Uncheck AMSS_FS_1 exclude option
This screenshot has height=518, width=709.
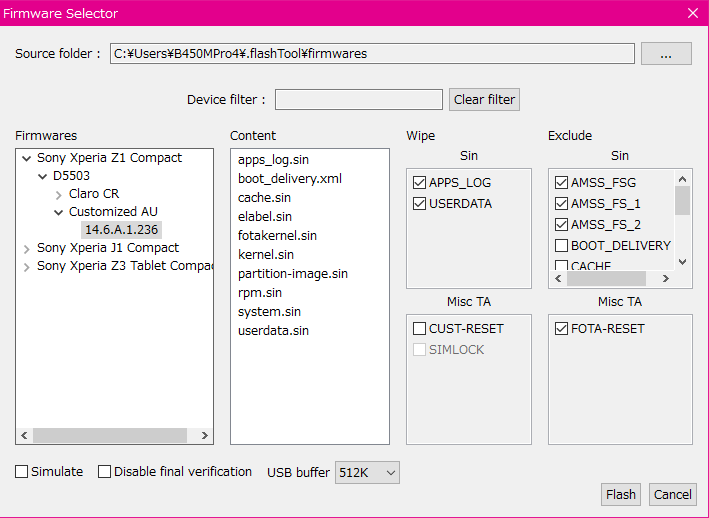coord(562,203)
